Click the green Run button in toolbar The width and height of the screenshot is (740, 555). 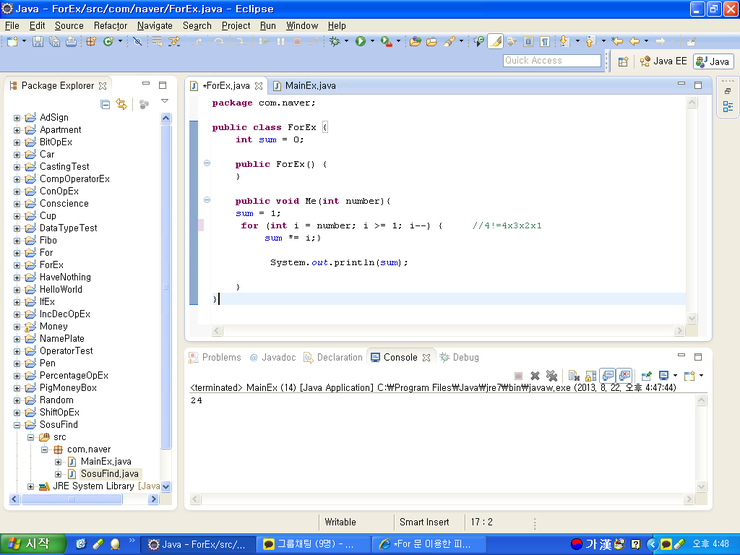(359, 42)
